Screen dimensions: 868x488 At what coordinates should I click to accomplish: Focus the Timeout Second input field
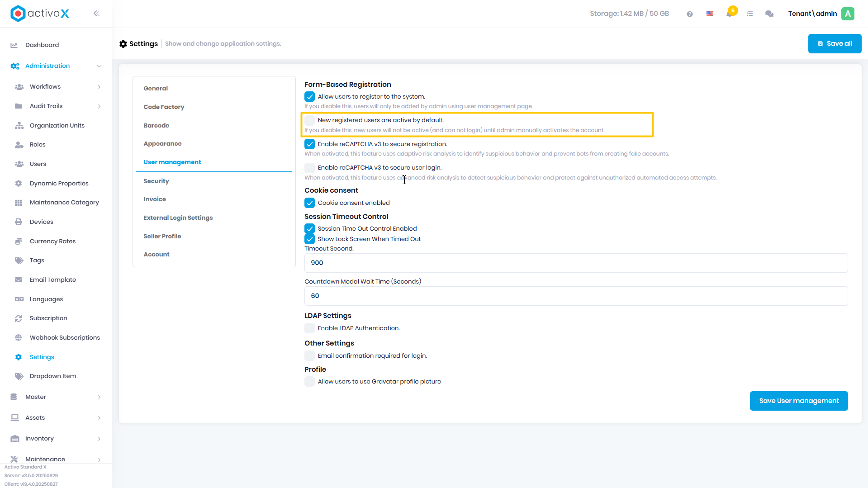tap(576, 263)
